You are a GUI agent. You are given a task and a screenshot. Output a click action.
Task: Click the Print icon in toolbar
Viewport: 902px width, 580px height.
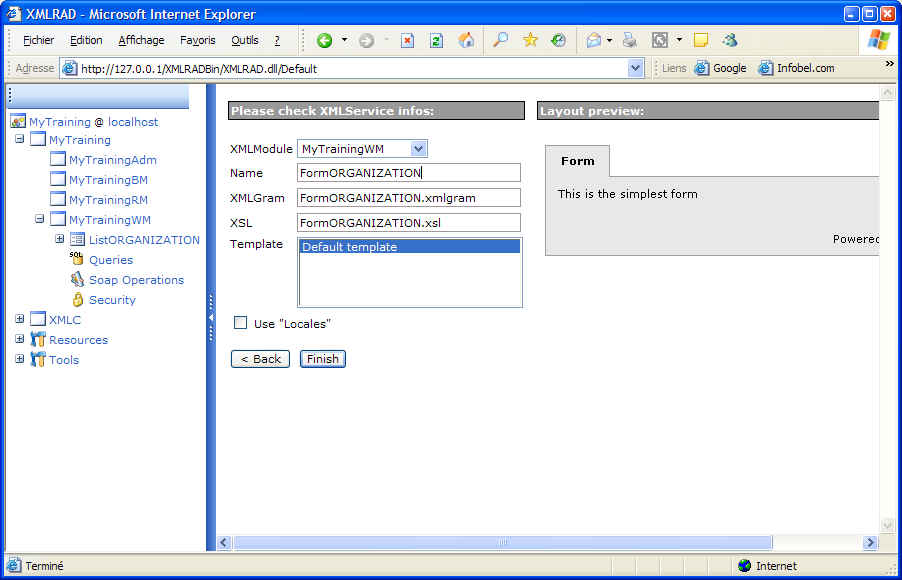click(x=629, y=41)
